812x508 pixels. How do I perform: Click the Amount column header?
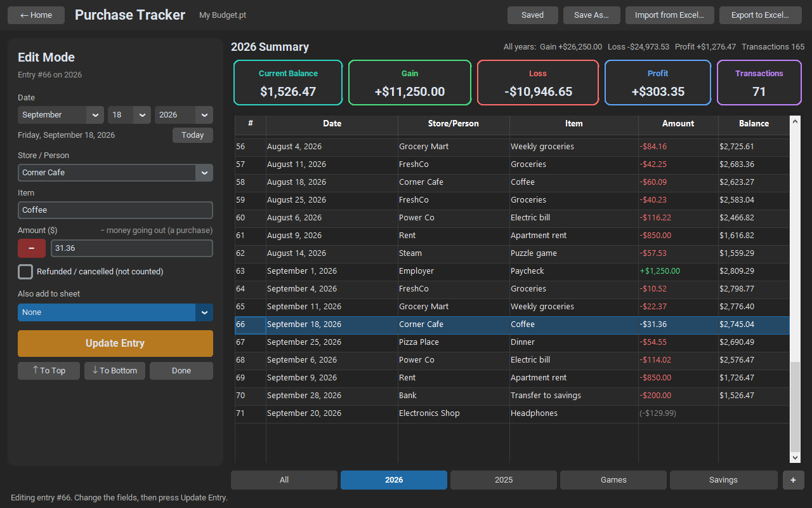click(678, 124)
